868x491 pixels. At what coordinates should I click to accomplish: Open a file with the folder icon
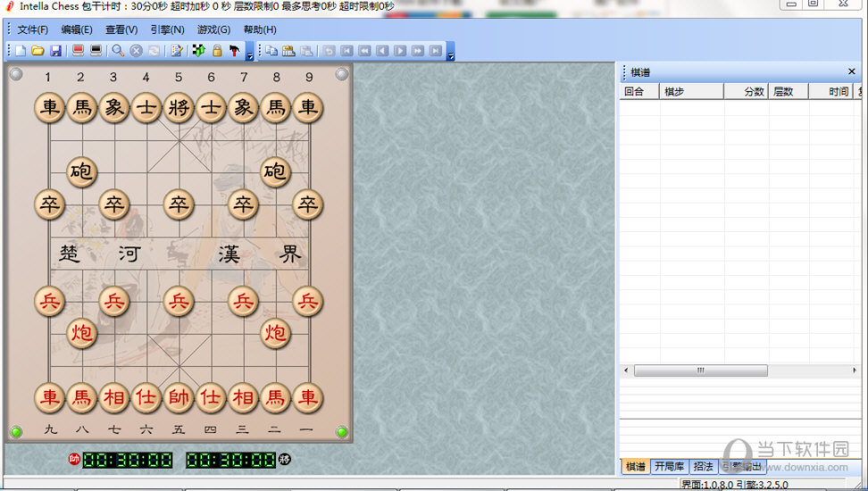pyautogui.click(x=38, y=51)
